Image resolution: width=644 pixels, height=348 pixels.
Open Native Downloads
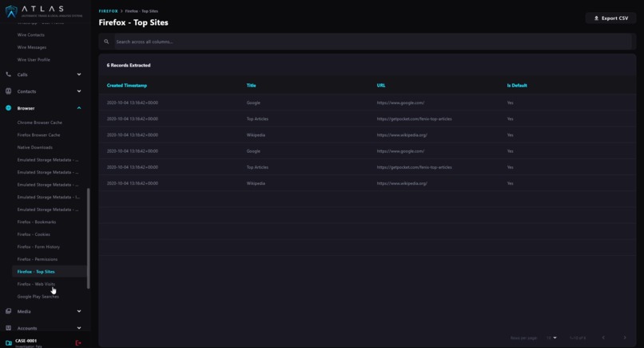pos(35,147)
